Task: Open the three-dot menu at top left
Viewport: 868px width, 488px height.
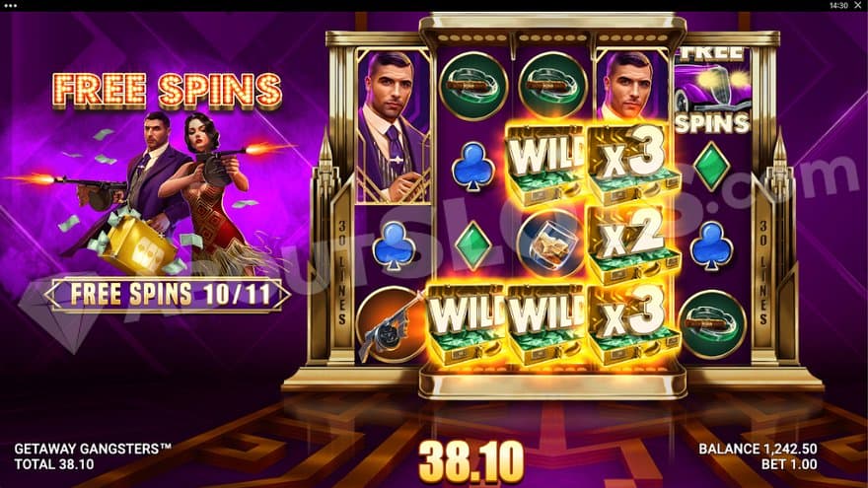Action: 10,6
